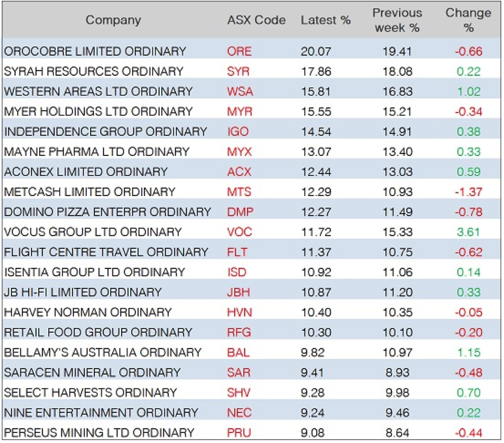The height and width of the screenshot is (443, 504).
Task: Open the PRU code link
Action: point(239,432)
